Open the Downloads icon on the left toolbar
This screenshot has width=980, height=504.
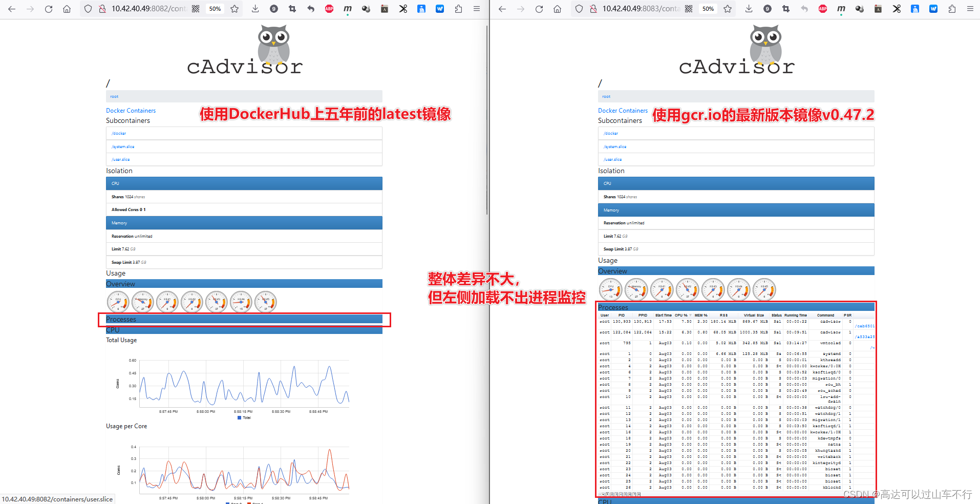point(255,9)
